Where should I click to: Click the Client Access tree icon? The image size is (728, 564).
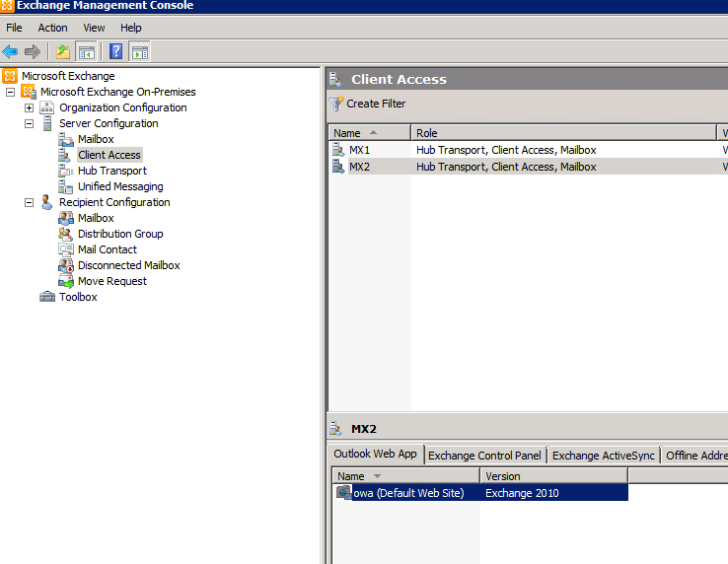point(65,155)
